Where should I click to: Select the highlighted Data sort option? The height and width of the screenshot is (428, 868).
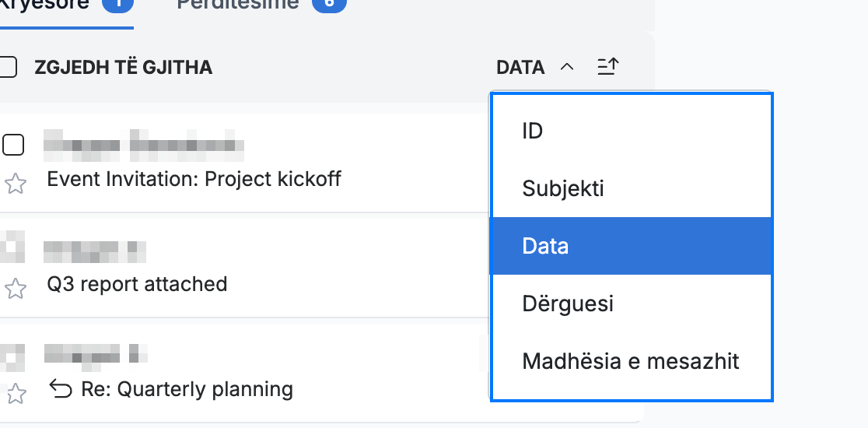(632, 246)
